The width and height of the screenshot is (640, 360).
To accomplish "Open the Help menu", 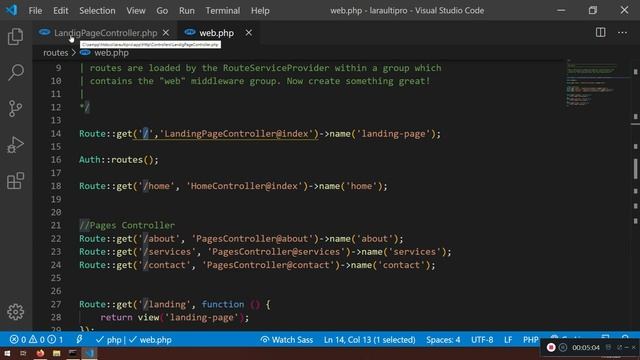I will coord(260,11).
